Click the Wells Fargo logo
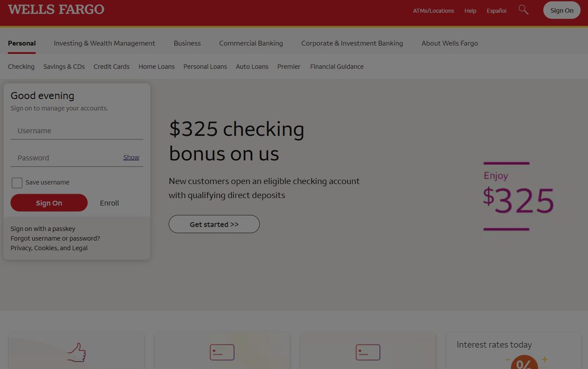The width and height of the screenshot is (588, 369). tap(56, 9)
